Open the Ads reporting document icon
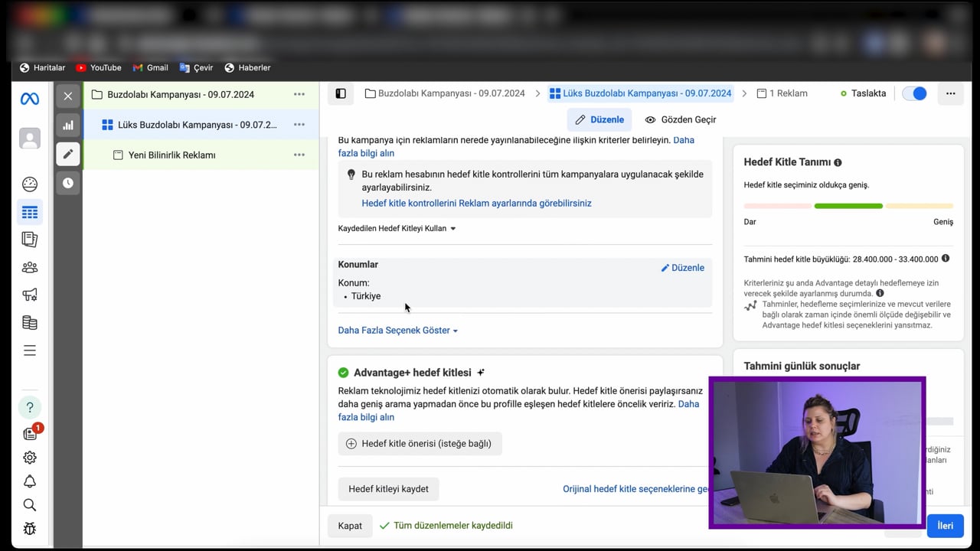This screenshot has width=980, height=551. [x=30, y=240]
